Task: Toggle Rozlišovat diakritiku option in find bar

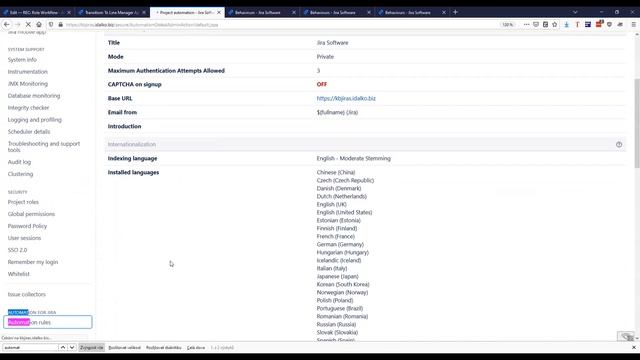Action: tap(164, 348)
